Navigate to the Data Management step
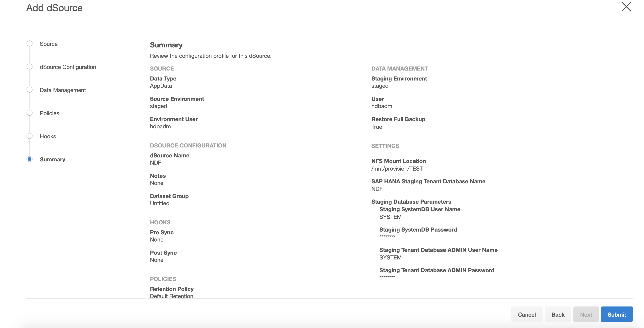Image resolution: width=644 pixels, height=328 pixels. coord(63,90)
